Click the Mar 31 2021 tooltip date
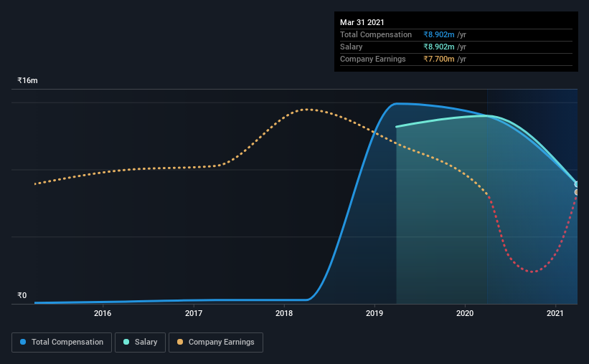 tap(362, 22)
